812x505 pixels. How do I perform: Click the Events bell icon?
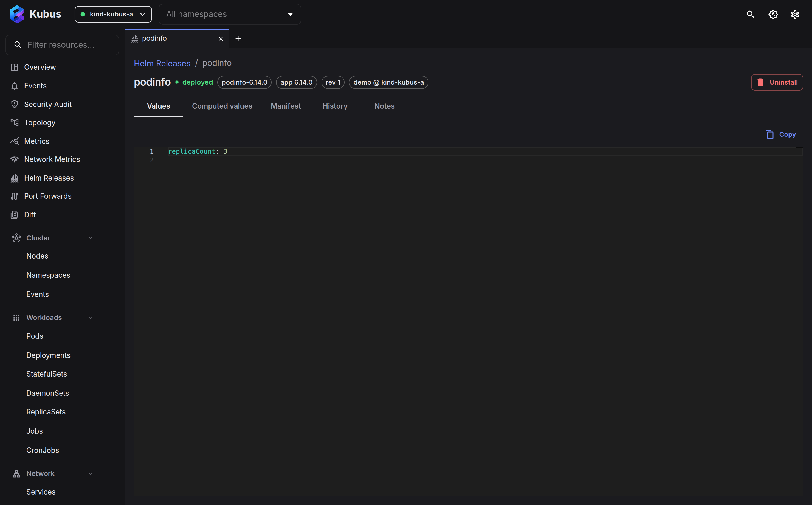click(x=14, y=86)
